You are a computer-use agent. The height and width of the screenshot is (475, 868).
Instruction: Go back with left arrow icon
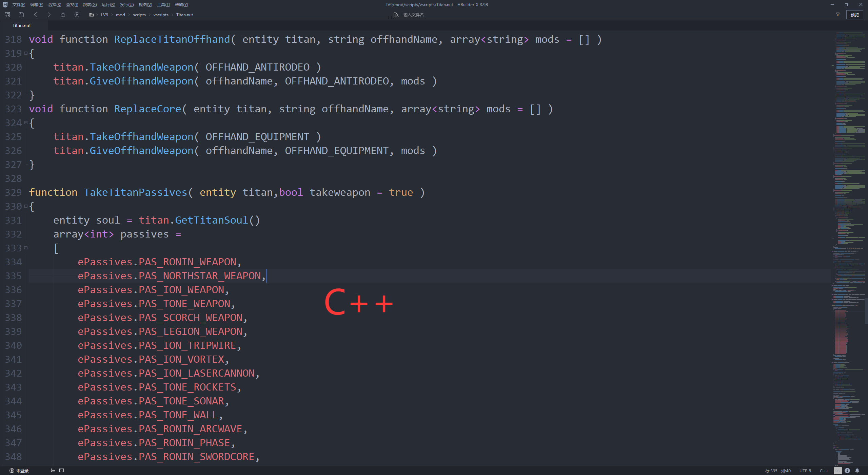tap(35, 15)
